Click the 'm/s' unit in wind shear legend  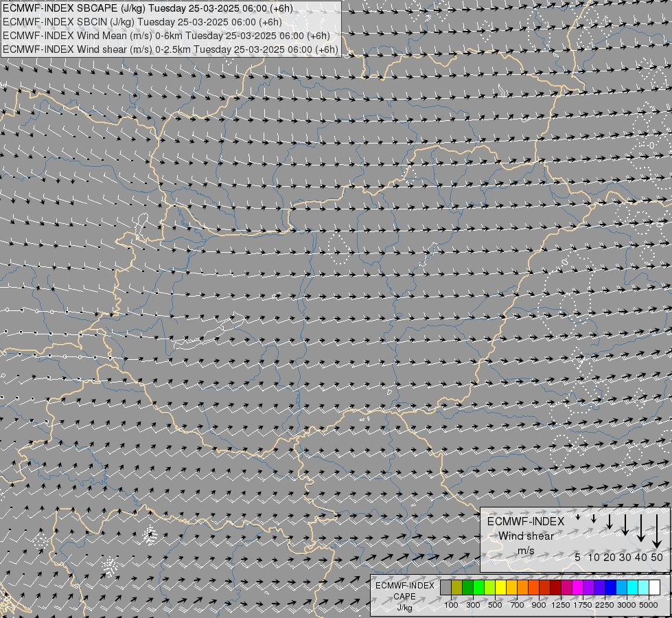(526, 551)
